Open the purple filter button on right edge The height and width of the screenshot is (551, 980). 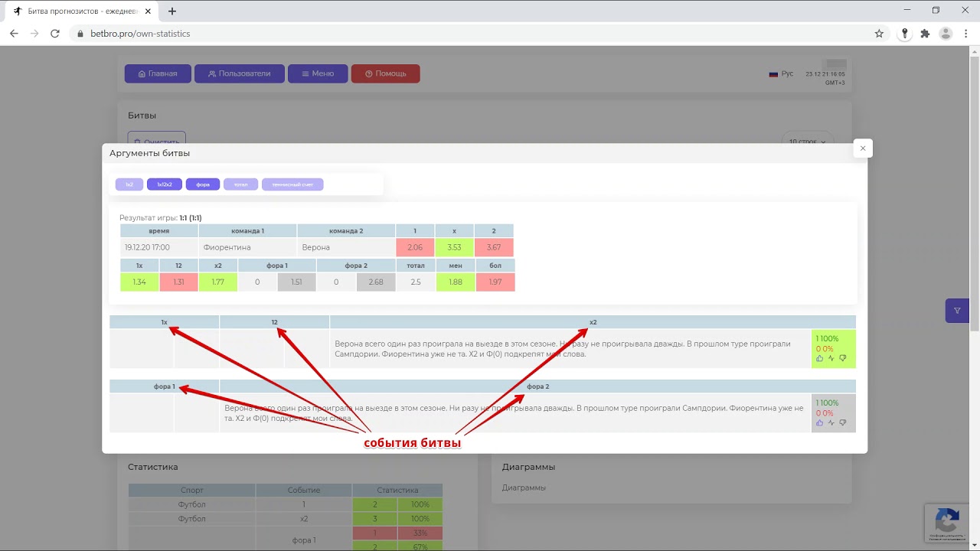point(957,311)
